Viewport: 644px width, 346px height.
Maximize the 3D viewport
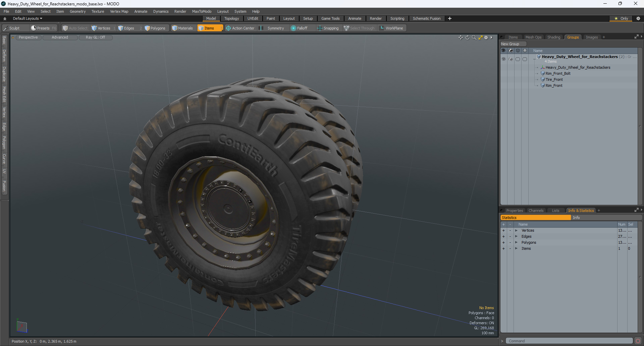pos(480,38)
